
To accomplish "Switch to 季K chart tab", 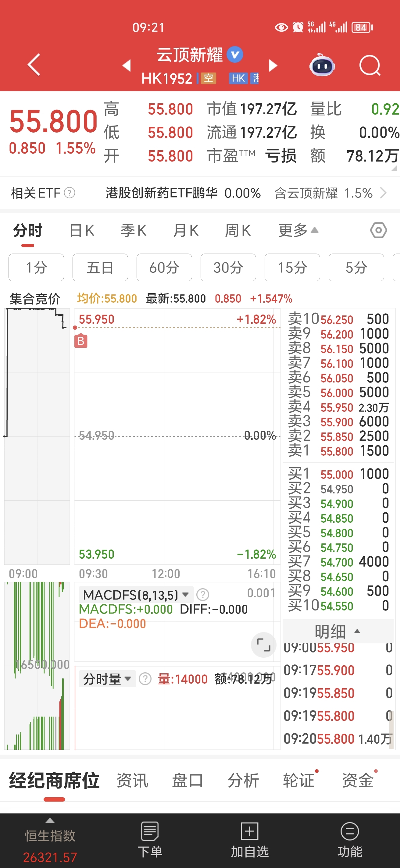I will click(134, 230).
